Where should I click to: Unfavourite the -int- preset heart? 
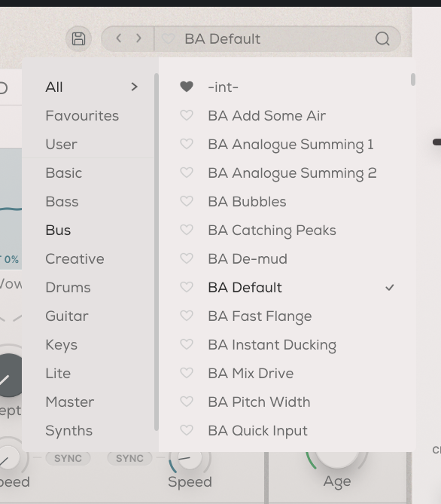pyautogui.click(x=187, y=87)
